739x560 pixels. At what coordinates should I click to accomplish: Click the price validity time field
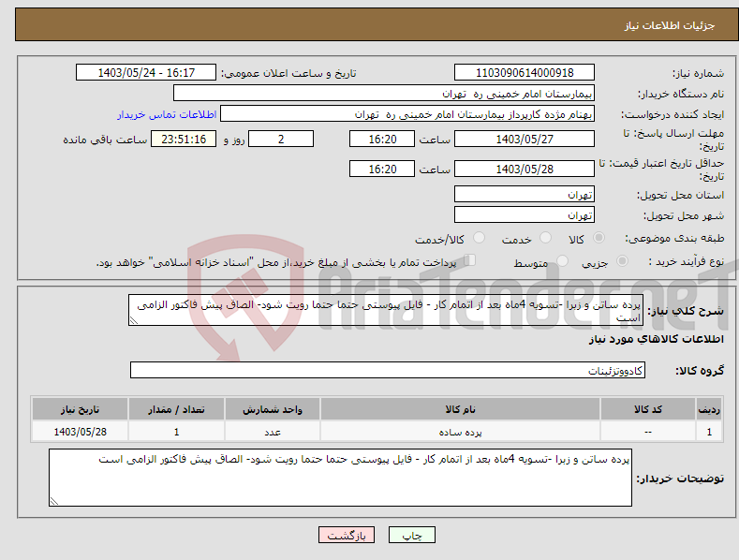pyautogui.click(x=382, y=169)
